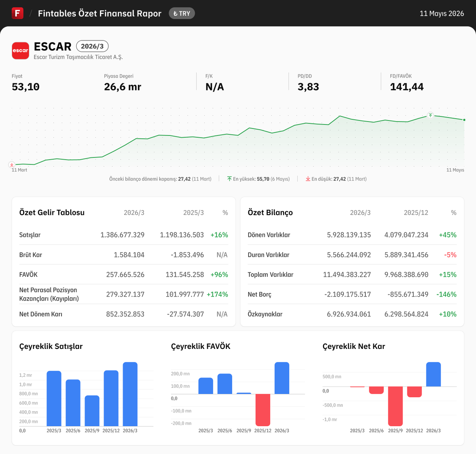Click Satışlar value 1.386.677.329

tap(122, 235)
